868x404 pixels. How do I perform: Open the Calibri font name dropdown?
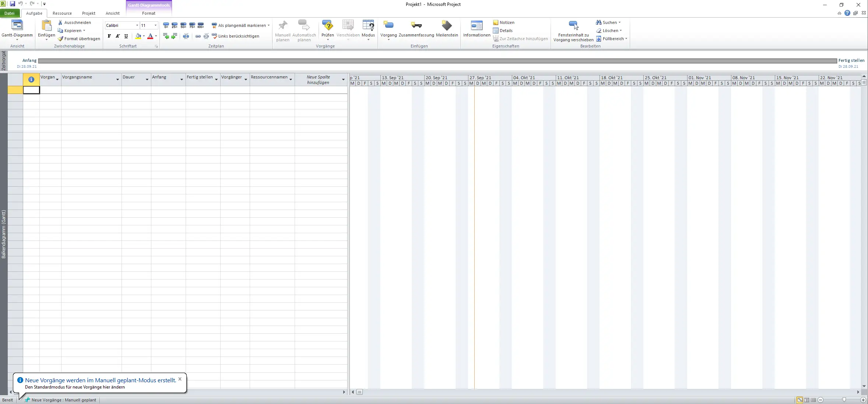click(x=137, y=25)
